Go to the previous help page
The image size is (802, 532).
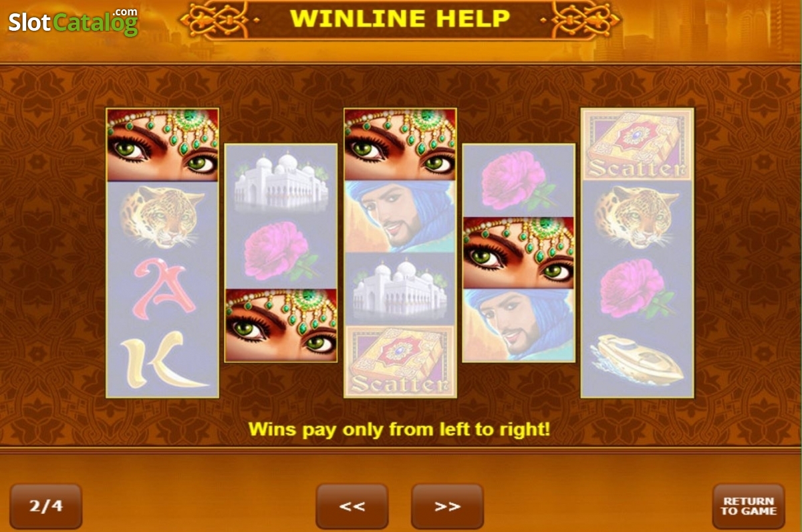(x=352, y=507)
